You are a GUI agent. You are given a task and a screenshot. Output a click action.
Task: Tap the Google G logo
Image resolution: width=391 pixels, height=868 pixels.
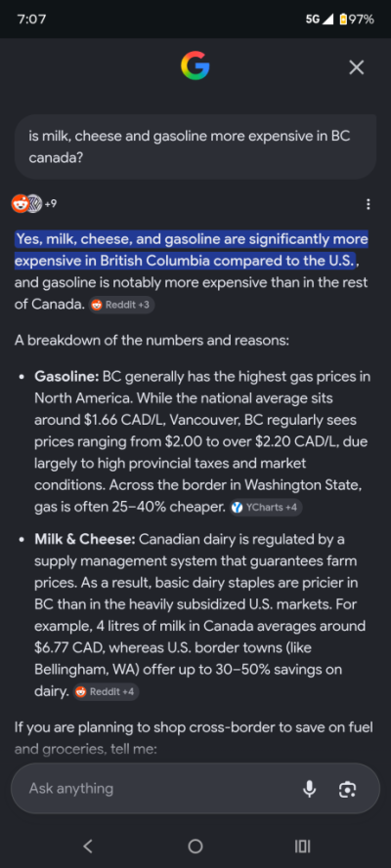coord(195,67)
